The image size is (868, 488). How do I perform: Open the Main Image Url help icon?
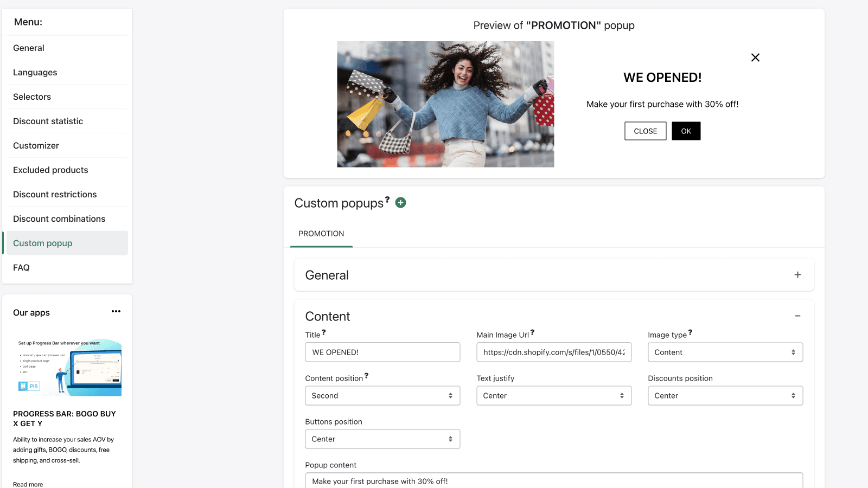click(533, 332)
